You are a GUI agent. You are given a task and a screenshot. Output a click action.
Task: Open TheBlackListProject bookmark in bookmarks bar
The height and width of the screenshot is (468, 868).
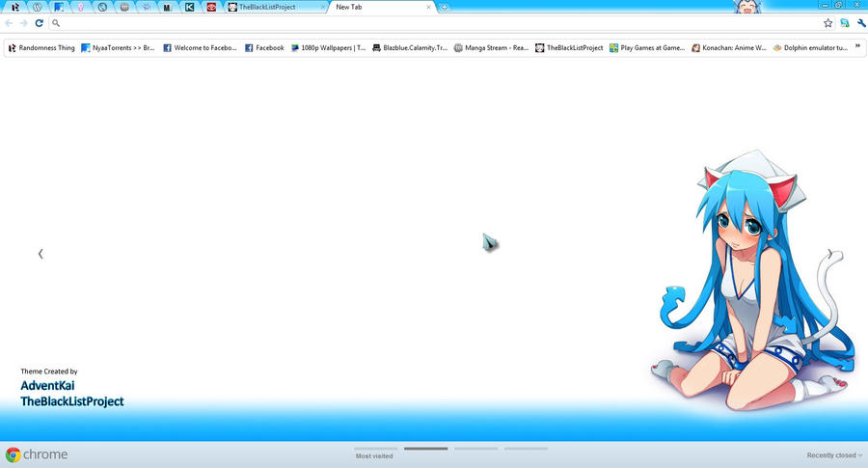pyautogui.click(x=569, y=48)
